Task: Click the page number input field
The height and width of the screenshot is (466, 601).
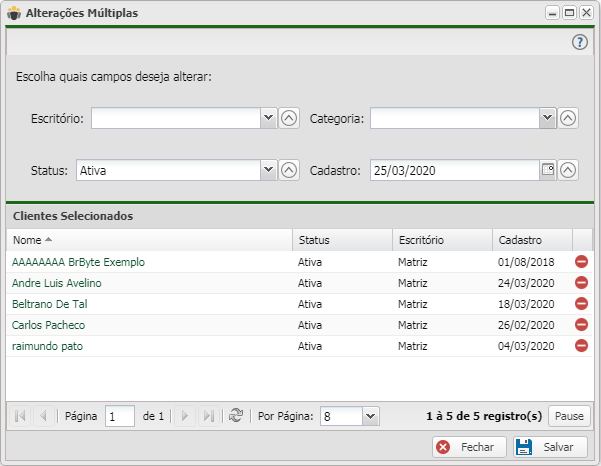Action: [x=119, y=416]
